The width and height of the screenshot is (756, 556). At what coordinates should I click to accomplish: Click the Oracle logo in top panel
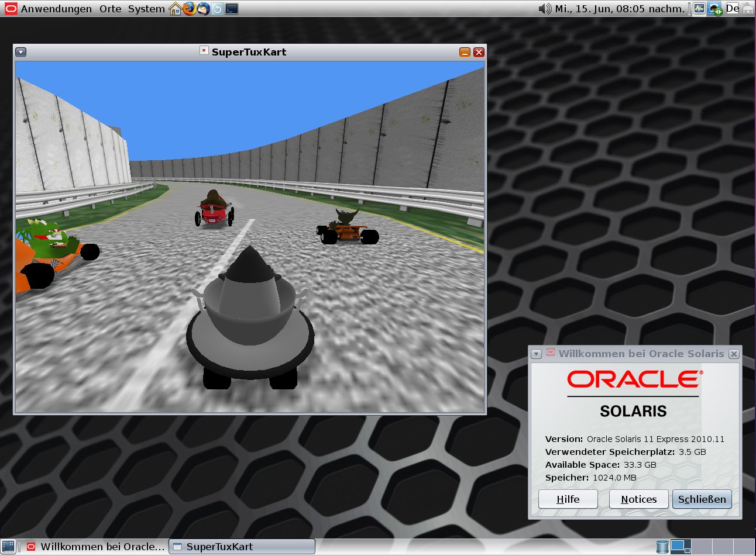[11, 9]
